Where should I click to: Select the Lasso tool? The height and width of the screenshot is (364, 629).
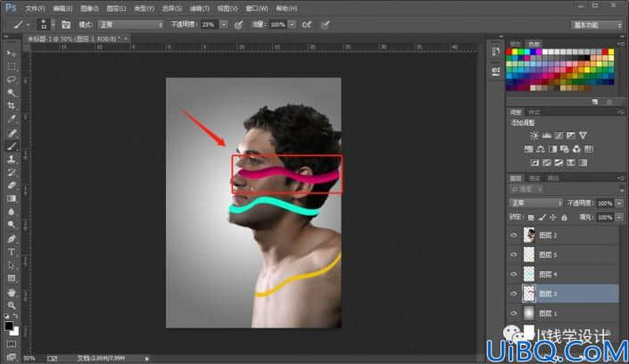click(12, 79)
